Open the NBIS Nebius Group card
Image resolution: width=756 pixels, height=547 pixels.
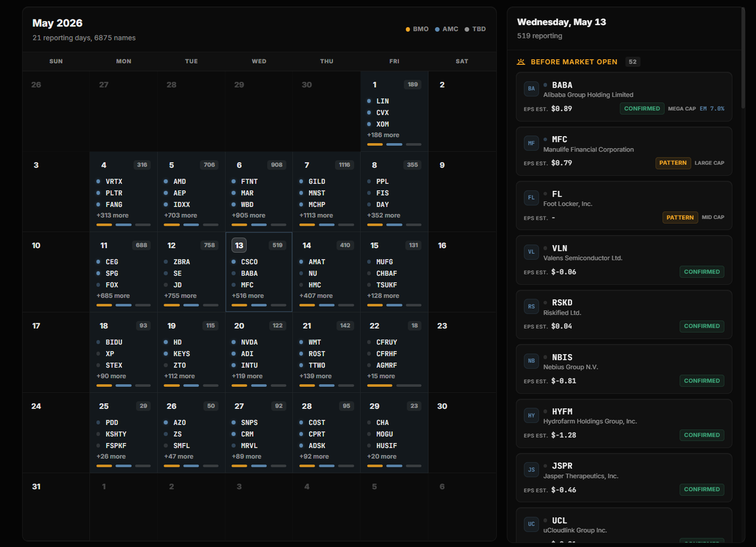624,369
